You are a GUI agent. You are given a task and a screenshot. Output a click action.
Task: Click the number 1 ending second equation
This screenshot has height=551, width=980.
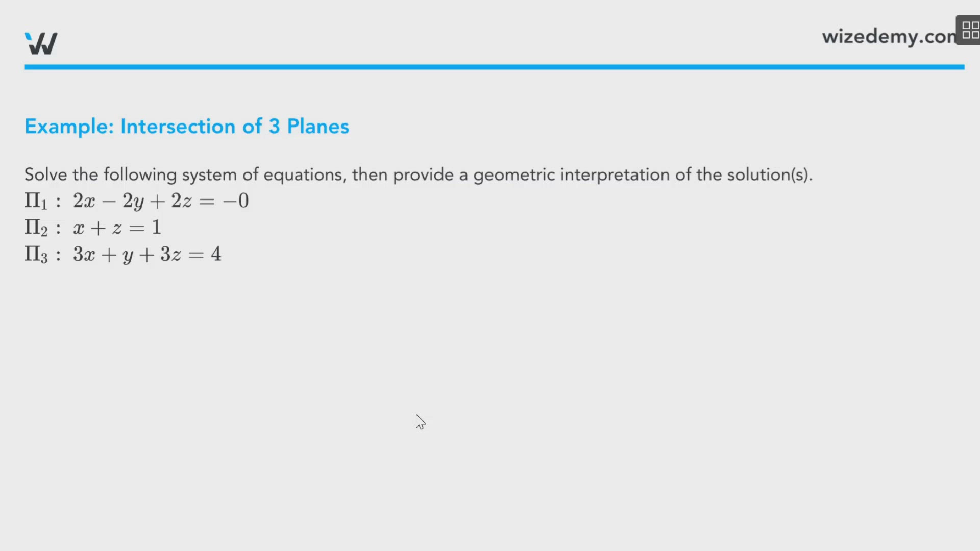click(x=157, y=227)
